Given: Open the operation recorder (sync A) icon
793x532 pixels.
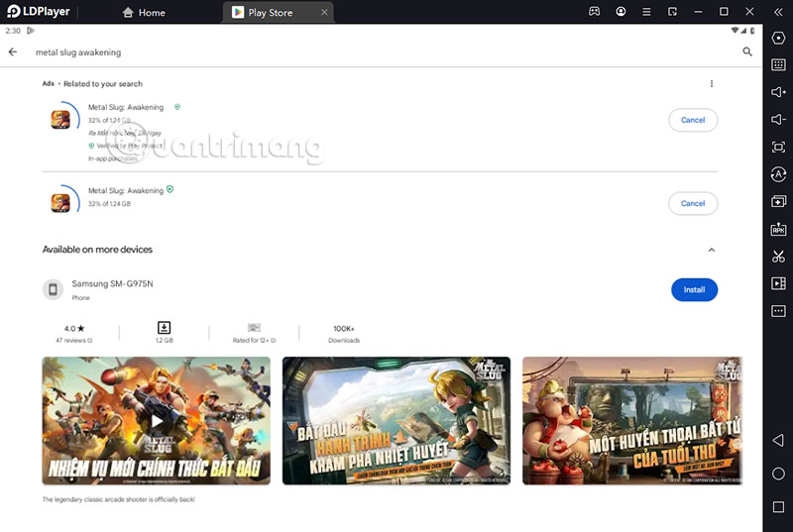Looking at the screenshot, I should (x=778, y=174).
